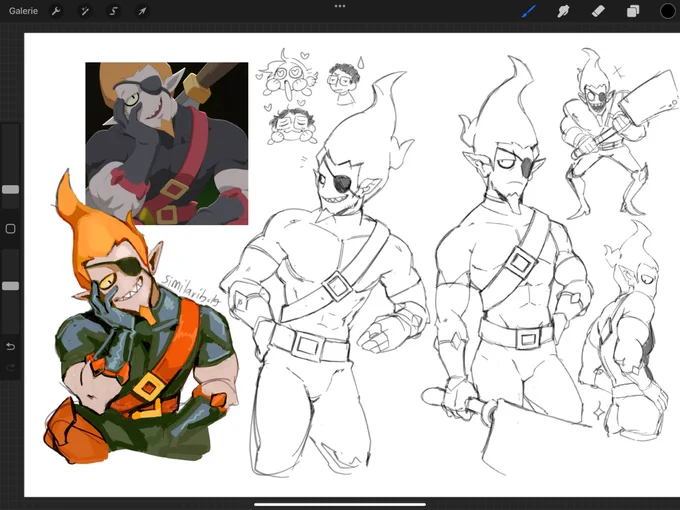The image size is (680, 510).
Task: Tap the square modify button in sidebar
Action: pos(10,229)
